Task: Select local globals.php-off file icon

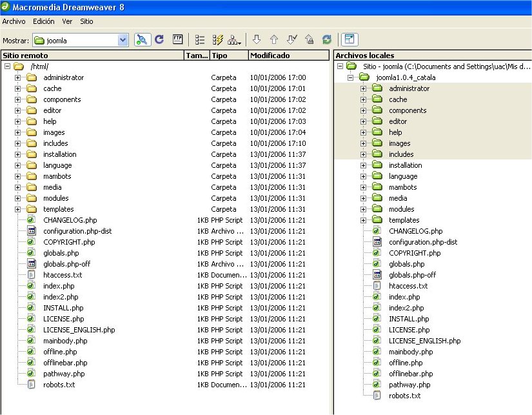Action: click(377, 274)
